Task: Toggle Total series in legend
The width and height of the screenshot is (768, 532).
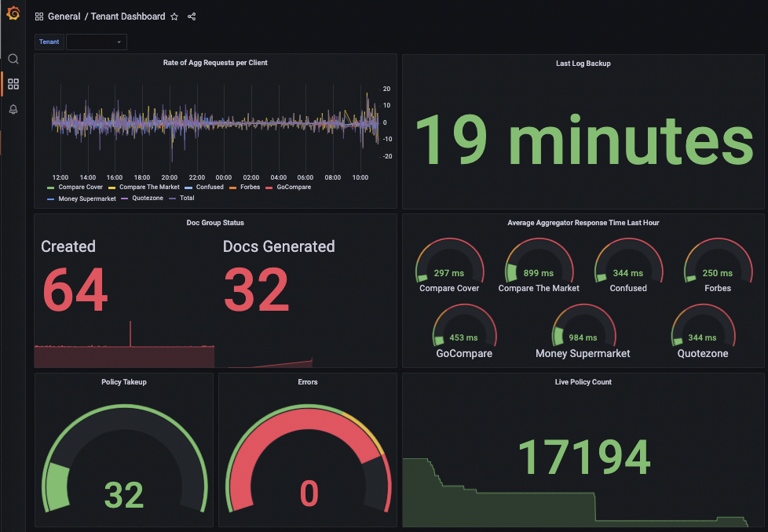Action: 187,199
